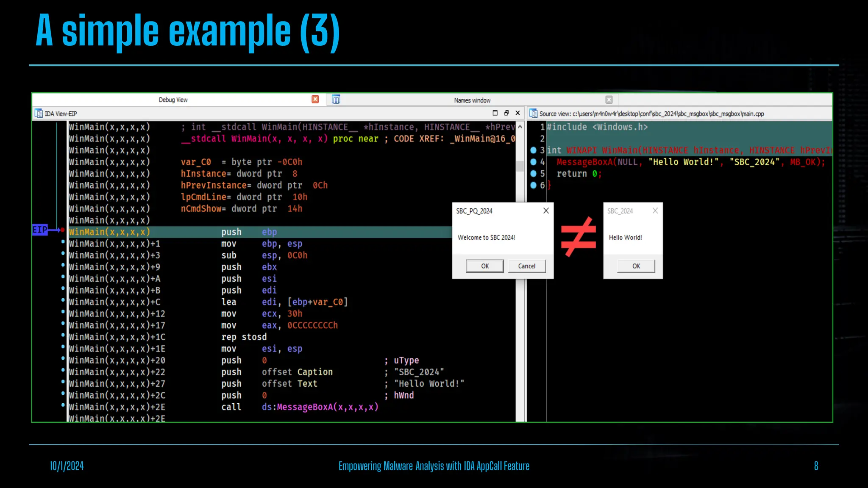Click 'return 0;' in source view

(579, 174)
